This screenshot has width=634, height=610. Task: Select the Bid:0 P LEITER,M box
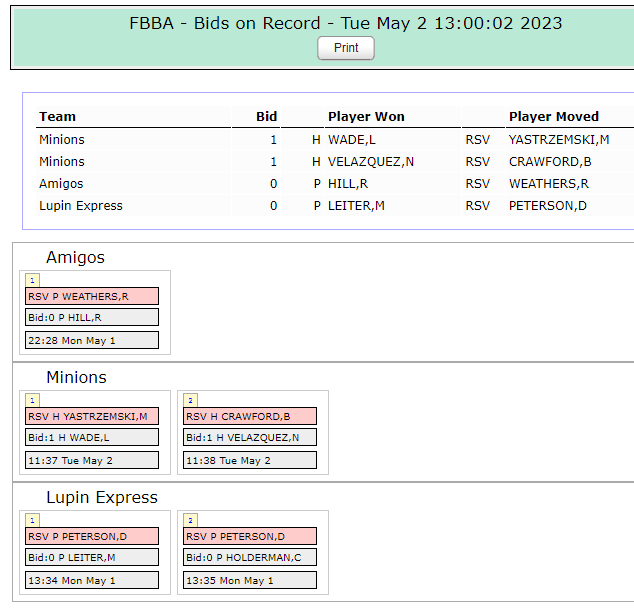(x=92, y=557)
